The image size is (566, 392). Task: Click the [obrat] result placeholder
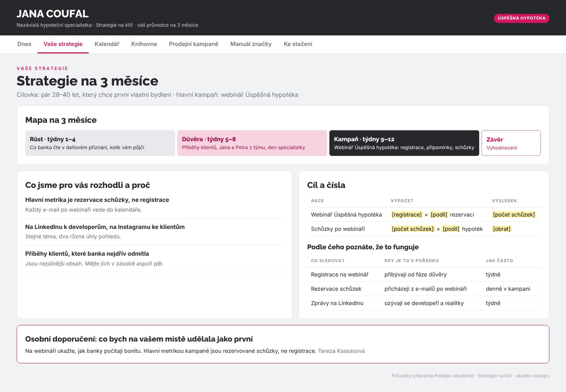[502, 229]
